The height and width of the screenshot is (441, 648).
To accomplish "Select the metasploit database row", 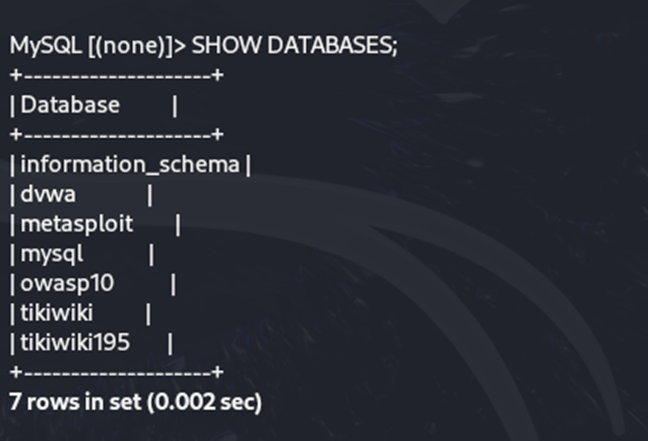I will pos(76,224).
